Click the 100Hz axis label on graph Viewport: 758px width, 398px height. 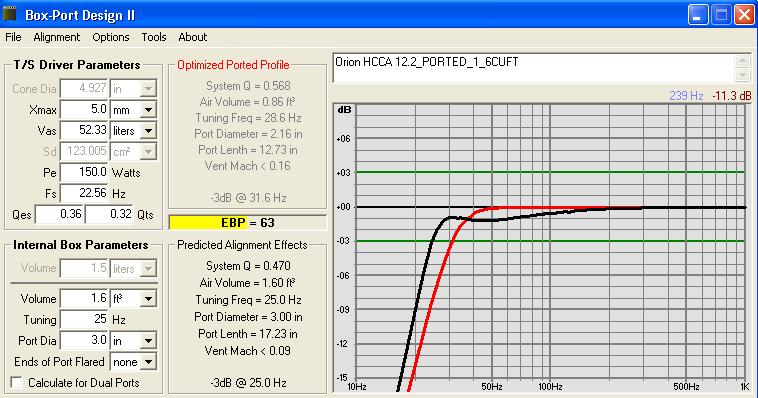point(550,387)
